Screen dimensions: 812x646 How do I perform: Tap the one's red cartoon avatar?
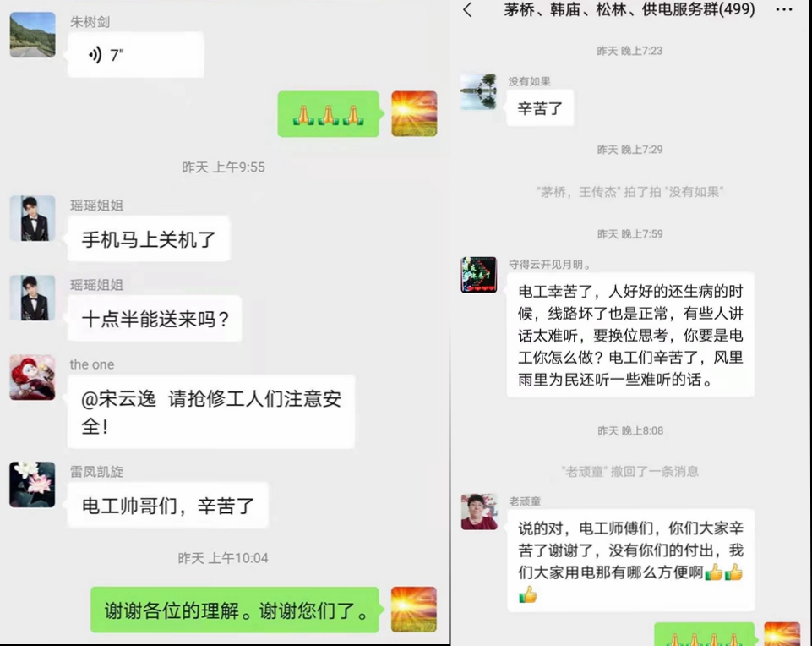click(32, 377)
